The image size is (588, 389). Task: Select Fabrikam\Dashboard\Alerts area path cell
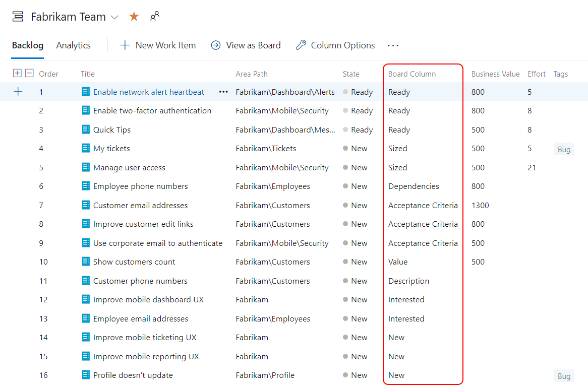(285, 92)
